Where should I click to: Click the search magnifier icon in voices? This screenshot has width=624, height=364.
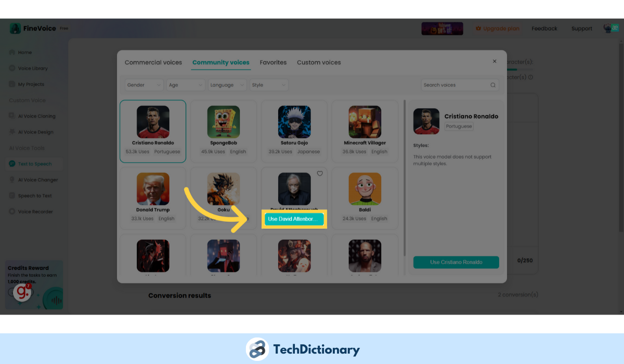[493, 85]
